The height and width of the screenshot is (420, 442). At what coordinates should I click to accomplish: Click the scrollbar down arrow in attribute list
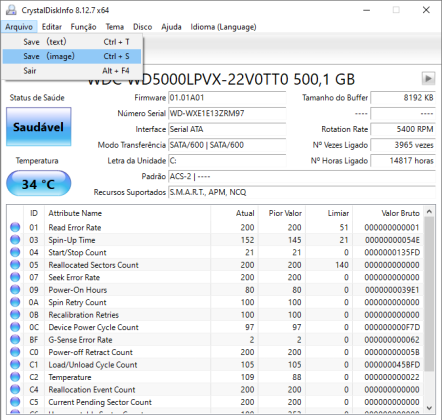coord(429,408)
